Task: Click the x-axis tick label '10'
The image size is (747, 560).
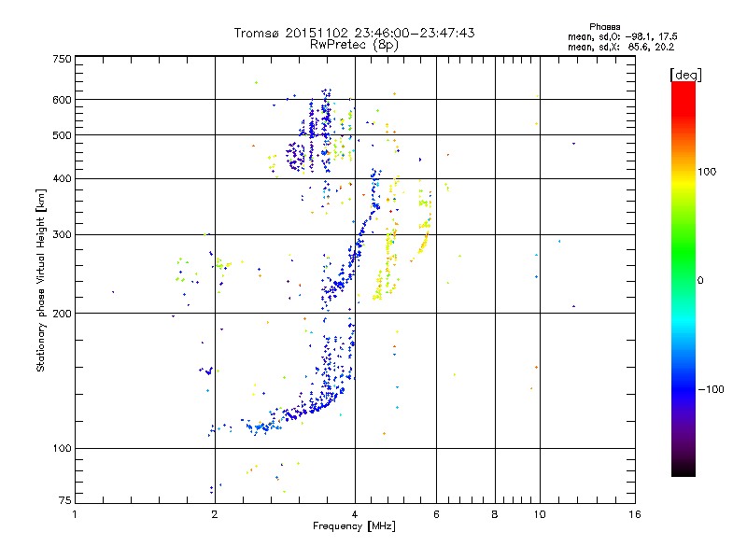Action: click(x=540, y=514)
